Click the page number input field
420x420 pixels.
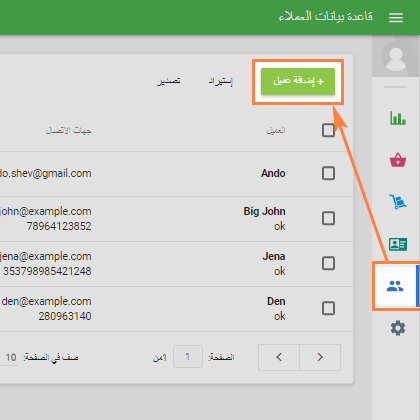[x=188, y=357]
